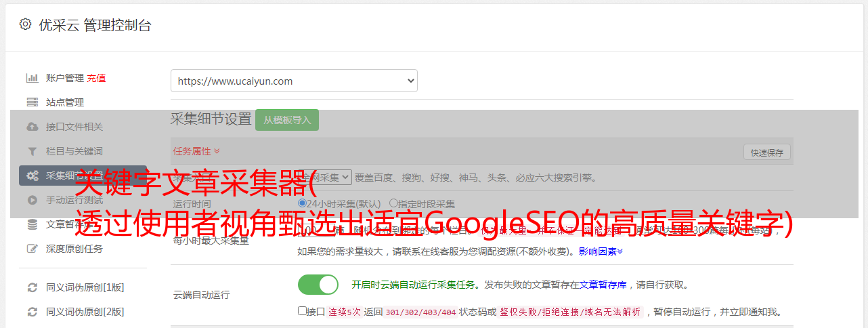Open the 深度原创任务 edit icon
The image size is (868, 328).
click(x=32, y=249)
